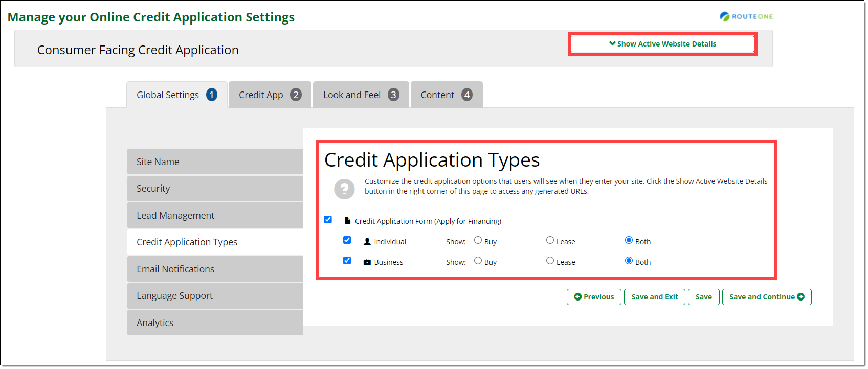Click the question mark help icon
Image resolution: width=868 pixels, height=369 pixels.
[344, 189]
